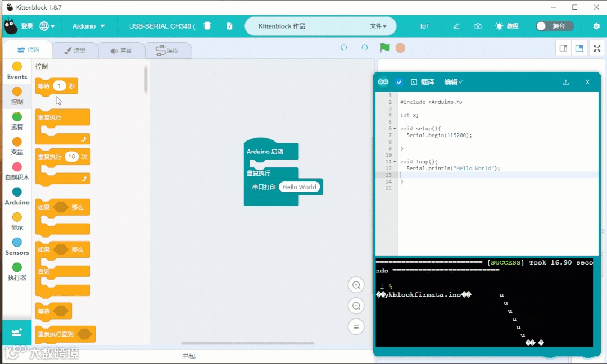Screen dimensions: 607x364
Task: Click the workspace horizontal scrollbar
Action: [248, 343]
